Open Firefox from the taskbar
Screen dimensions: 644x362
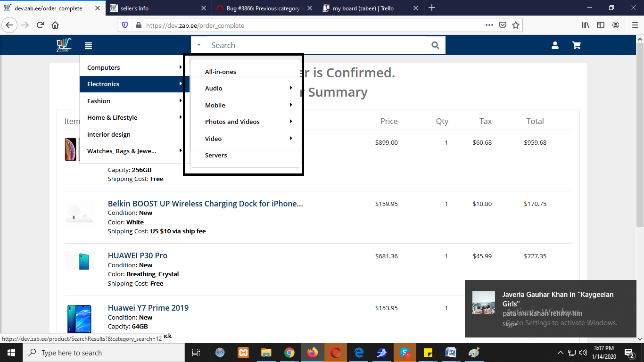tap(313, 353)
